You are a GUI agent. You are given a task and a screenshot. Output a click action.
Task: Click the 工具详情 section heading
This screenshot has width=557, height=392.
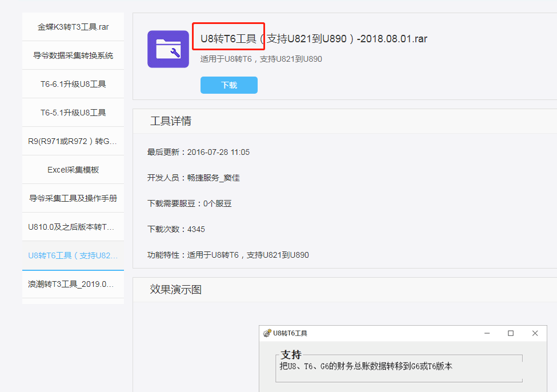tap(171, 121)
